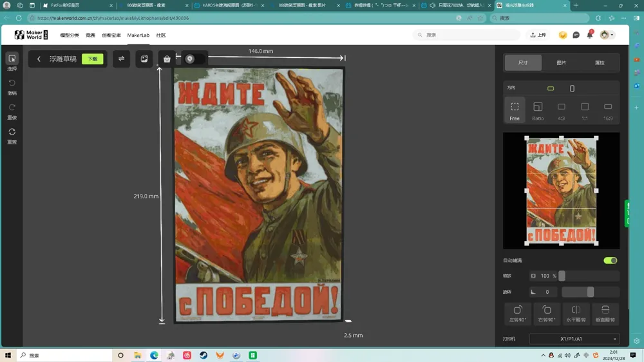The image size is (644, 362).
Task: Select portrait orientation next to 方向
Action: tap(572, 88)
